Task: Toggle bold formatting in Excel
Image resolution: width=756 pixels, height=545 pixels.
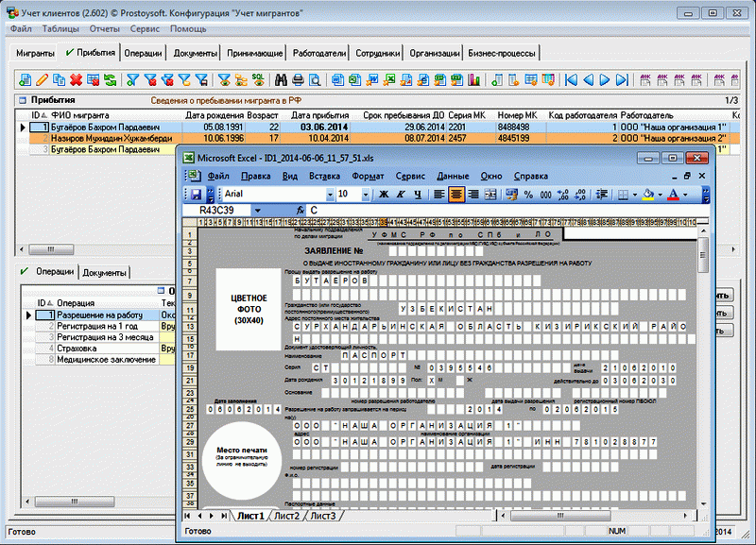Action: [385, 194]
